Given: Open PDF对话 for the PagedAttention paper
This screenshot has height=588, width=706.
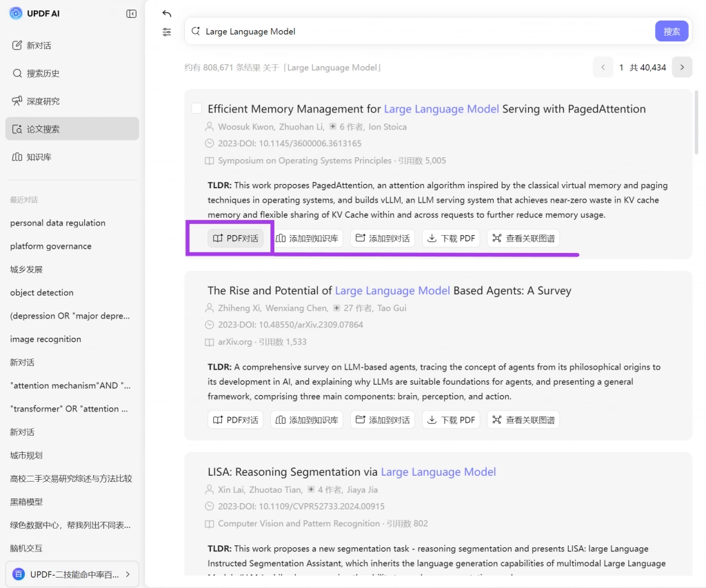Looking at the screenshot, I should [x=236, y=239].
